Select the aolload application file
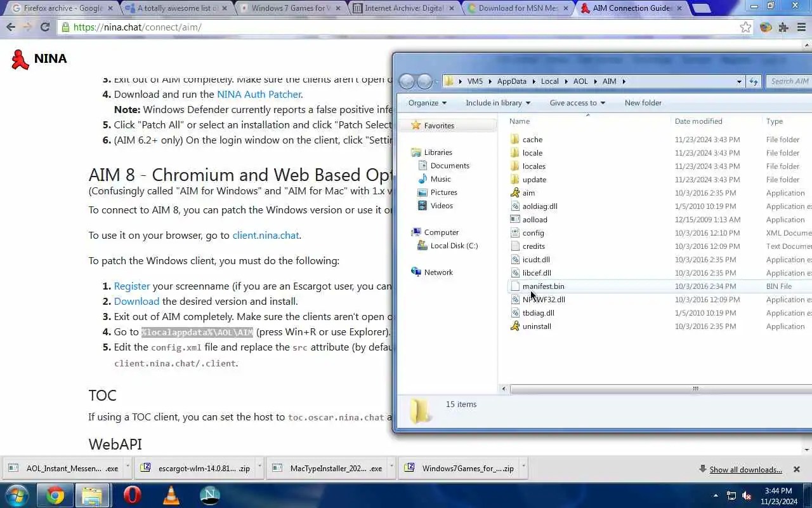This screenshot has height=508, width=812. 535,220
